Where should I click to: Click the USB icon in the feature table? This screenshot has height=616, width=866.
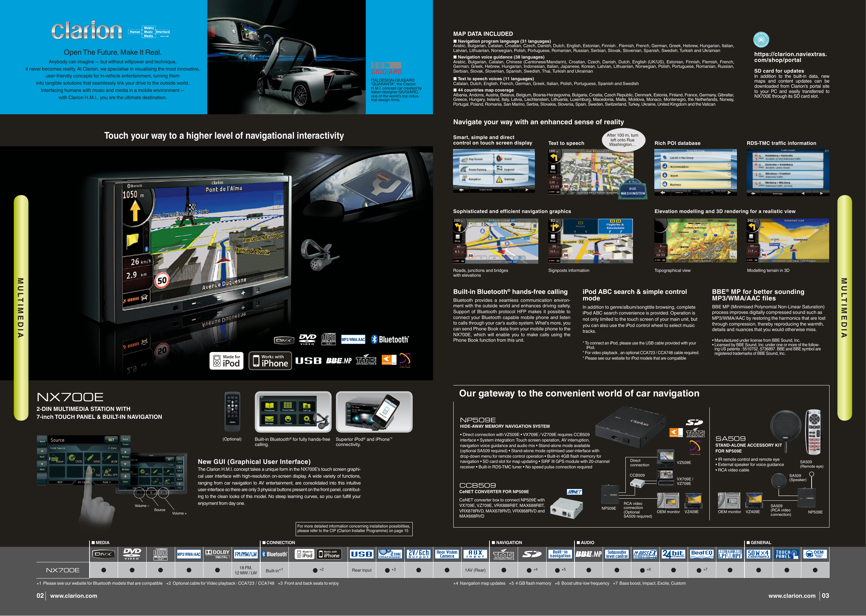pos(361,554)
